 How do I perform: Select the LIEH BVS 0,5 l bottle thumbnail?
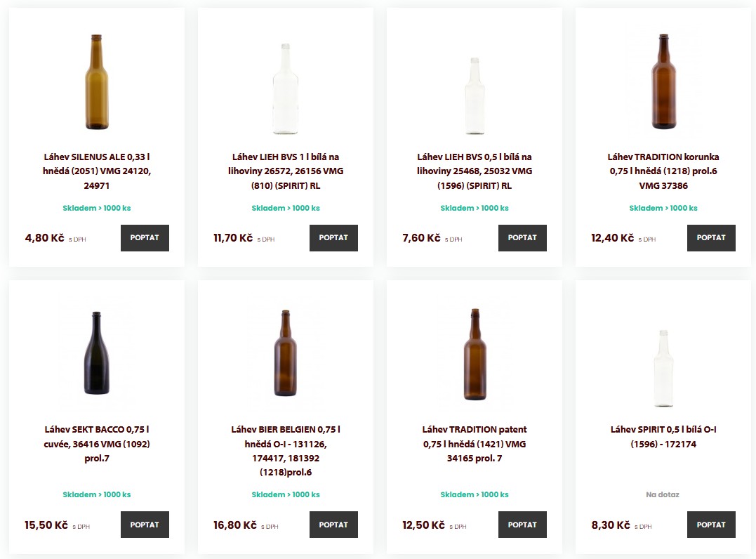(x=475, y=95)
